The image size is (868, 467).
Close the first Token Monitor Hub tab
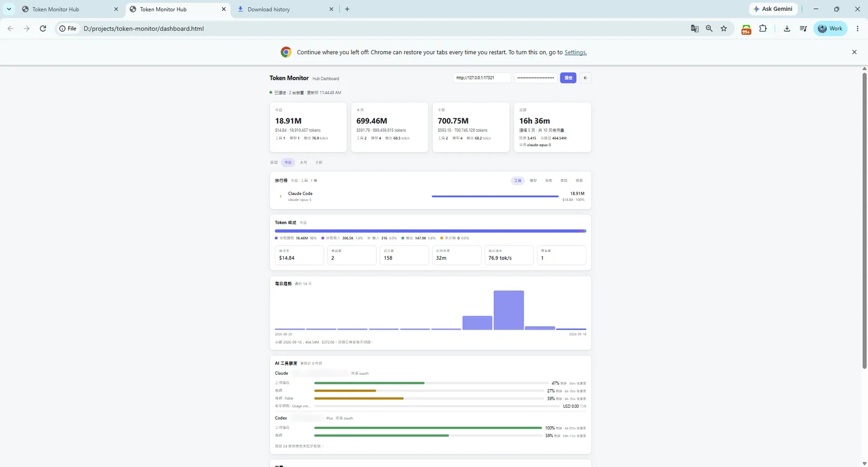(116, 9)
